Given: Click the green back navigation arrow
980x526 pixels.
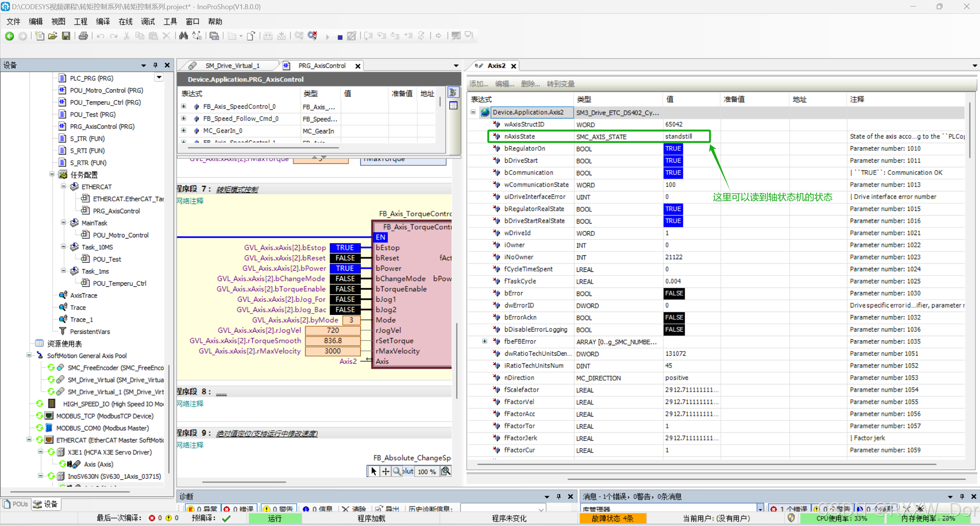Looking at the screenshot, I should pos(10,36).
